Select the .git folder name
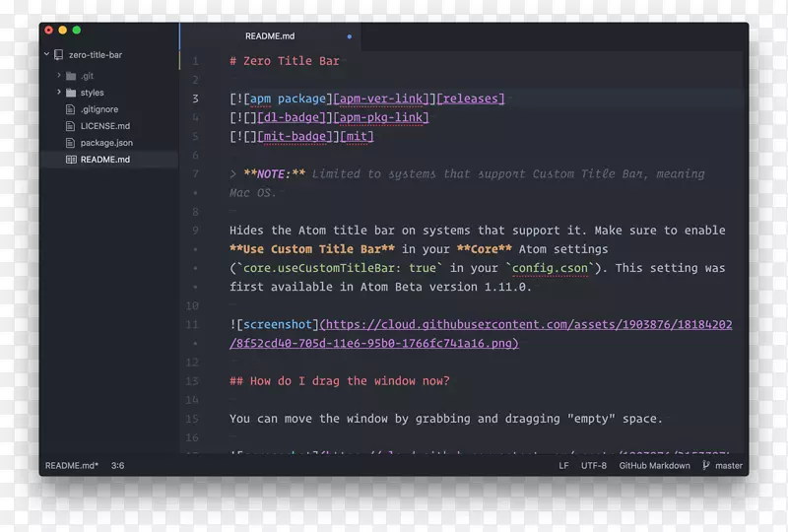 87,76
